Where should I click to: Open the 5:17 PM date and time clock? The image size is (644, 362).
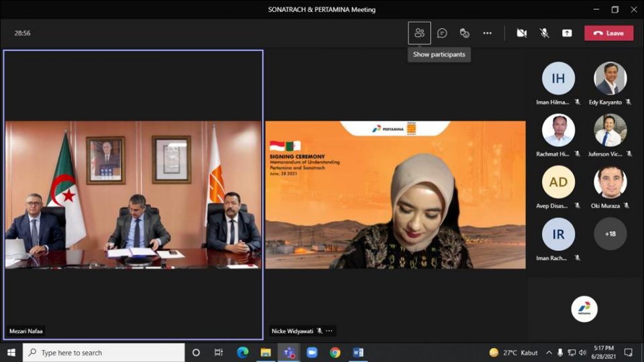(x=603, y=353)
